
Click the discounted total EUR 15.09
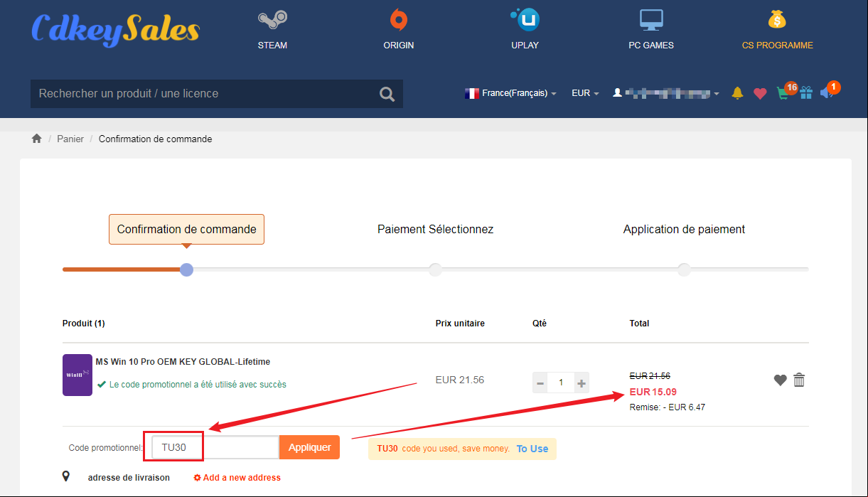click(653, 392)
